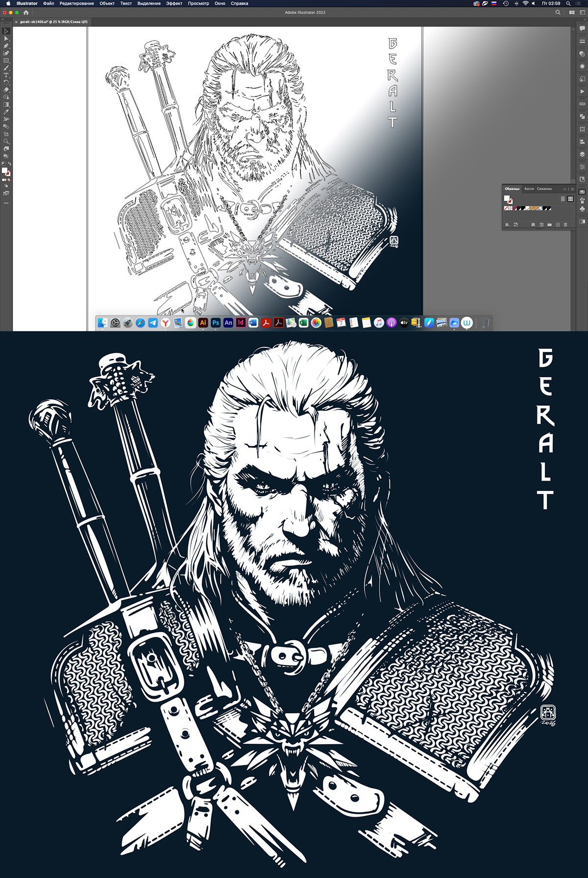Select the None swatch in Swatches panel

point(506,208)
